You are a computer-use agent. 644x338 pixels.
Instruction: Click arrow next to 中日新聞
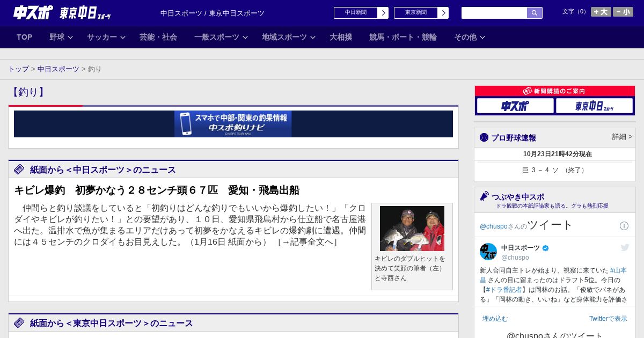pos(383,13)
